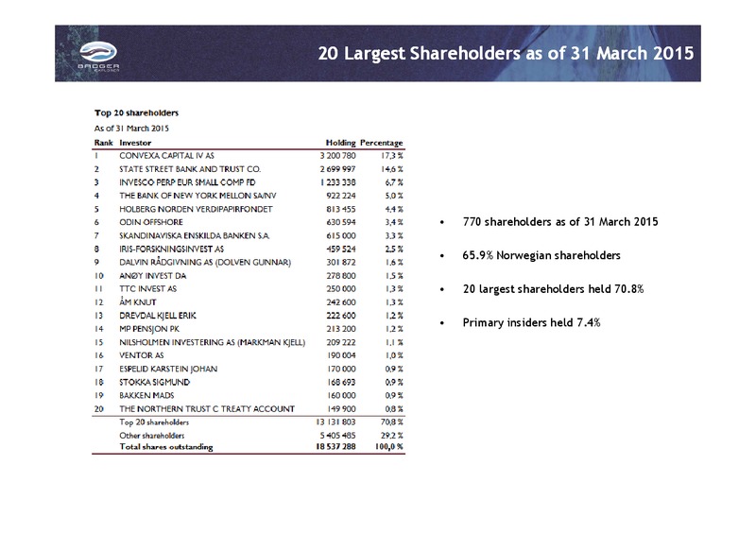Click the 'Other shareholders' row label
The image size is (756, 534).
point(152,436)
